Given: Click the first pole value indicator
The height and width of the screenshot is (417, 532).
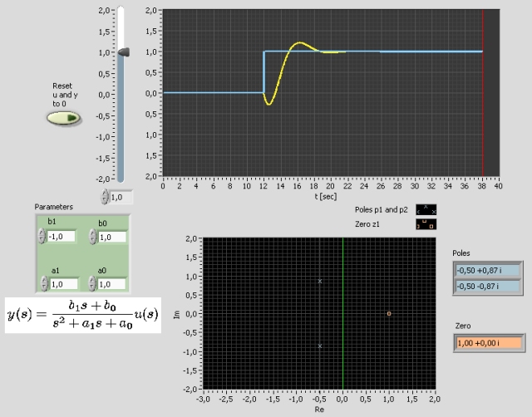Looking at the screenshot, I should (487, 270).
